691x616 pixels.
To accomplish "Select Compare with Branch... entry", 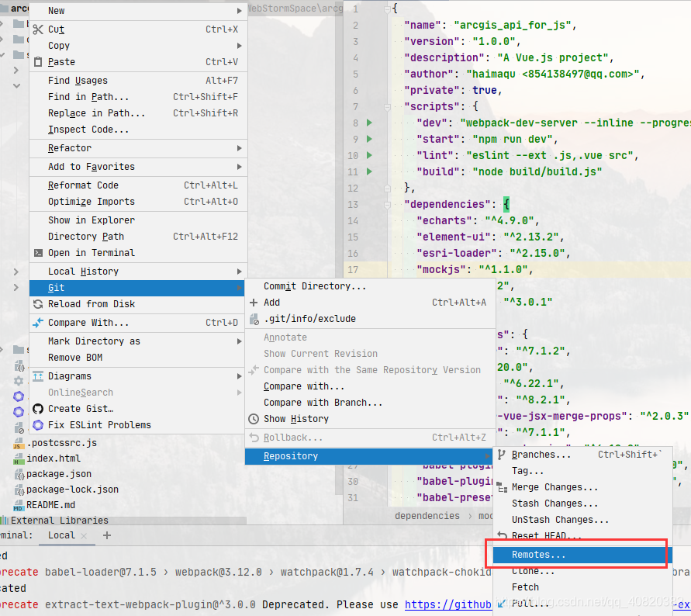I will (370, 403).
